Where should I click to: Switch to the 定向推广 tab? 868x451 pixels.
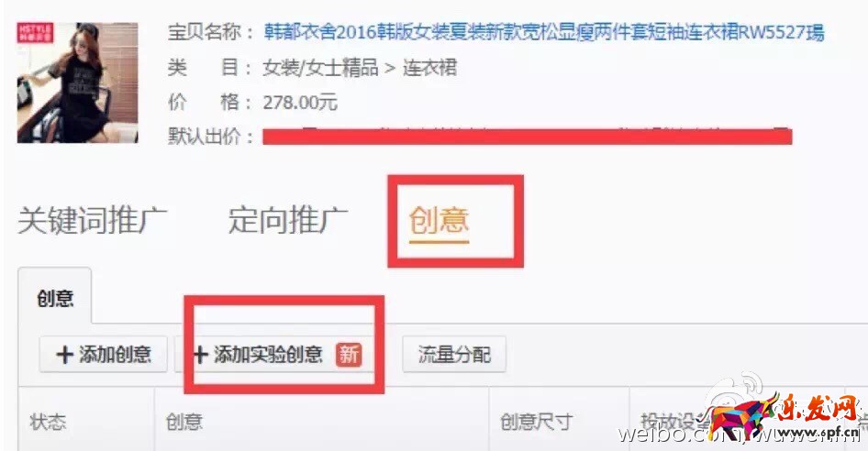click(288, 220)
